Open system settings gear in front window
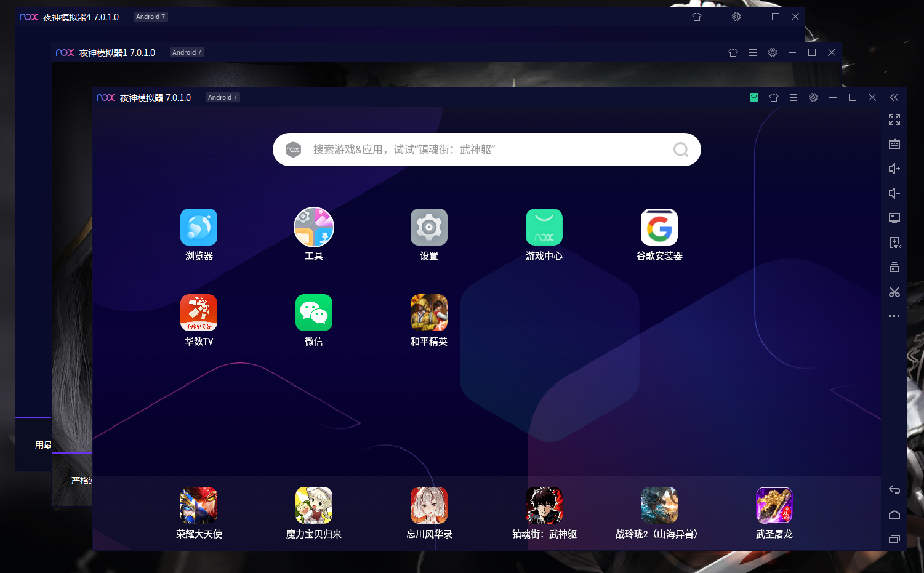 click(813, 97)
